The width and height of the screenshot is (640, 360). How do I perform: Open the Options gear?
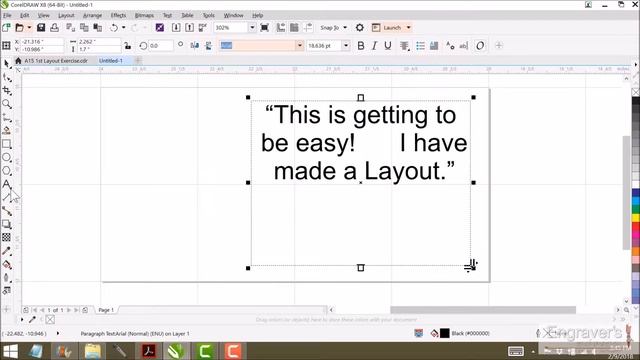coord(360,27)
